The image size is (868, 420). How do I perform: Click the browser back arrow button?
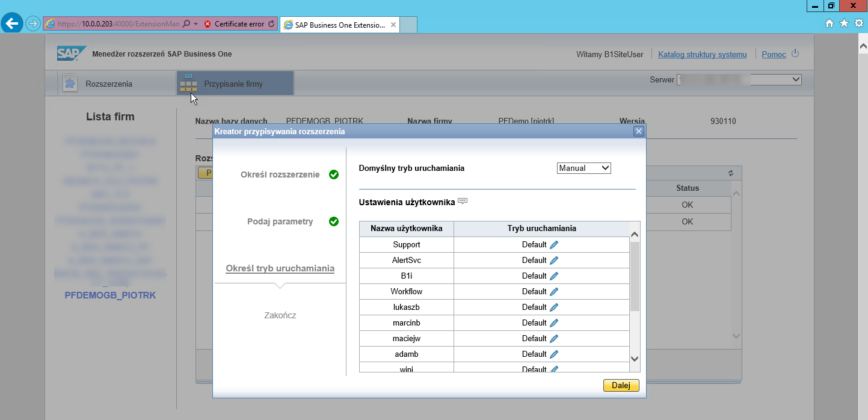(12, 23)
